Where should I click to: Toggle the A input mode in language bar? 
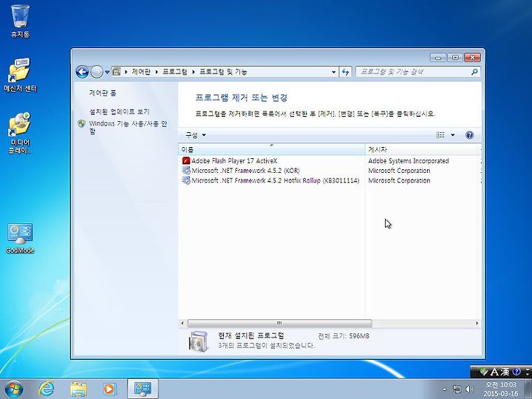click(x=494, y=372)
